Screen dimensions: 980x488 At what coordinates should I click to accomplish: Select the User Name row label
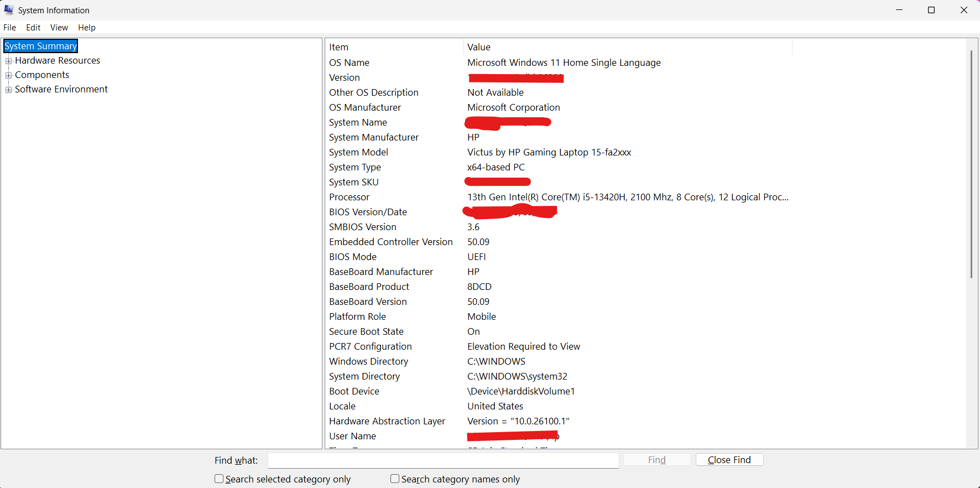coord(352,436)
